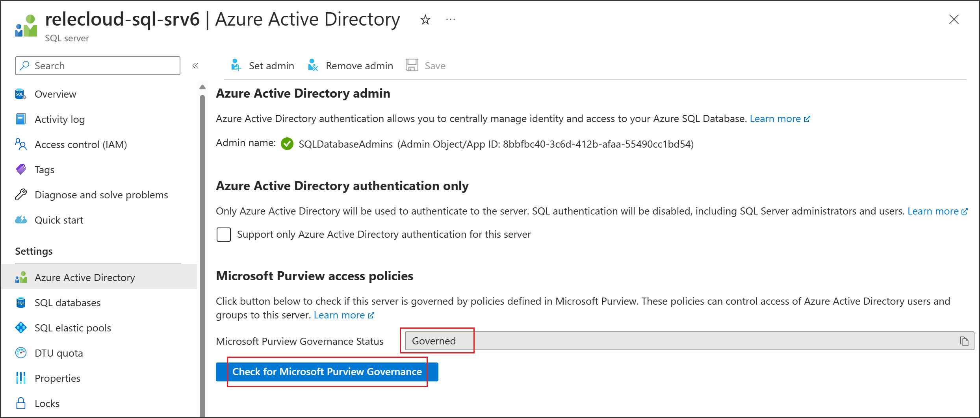This screenshot has height=418, width=980.
Task: Favorite this page with the star icon
Action: tap(425, 20)
